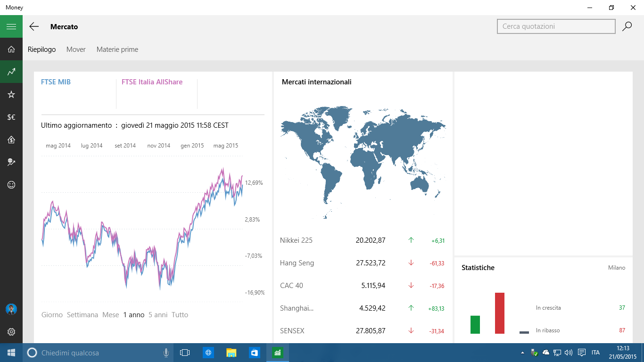Click the Mercati internazionali heading
This screenshot has height=362, width=644.
tap(316, 82)
